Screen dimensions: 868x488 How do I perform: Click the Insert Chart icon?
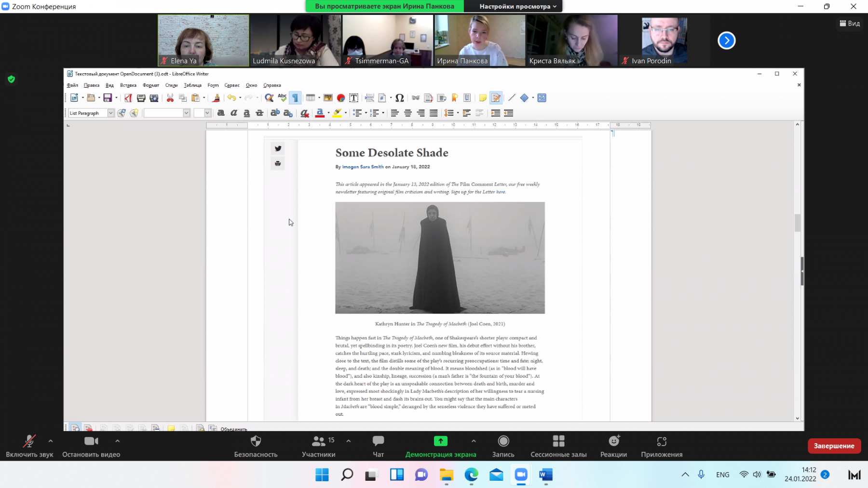pyautogui.click(x=341, y=98)
